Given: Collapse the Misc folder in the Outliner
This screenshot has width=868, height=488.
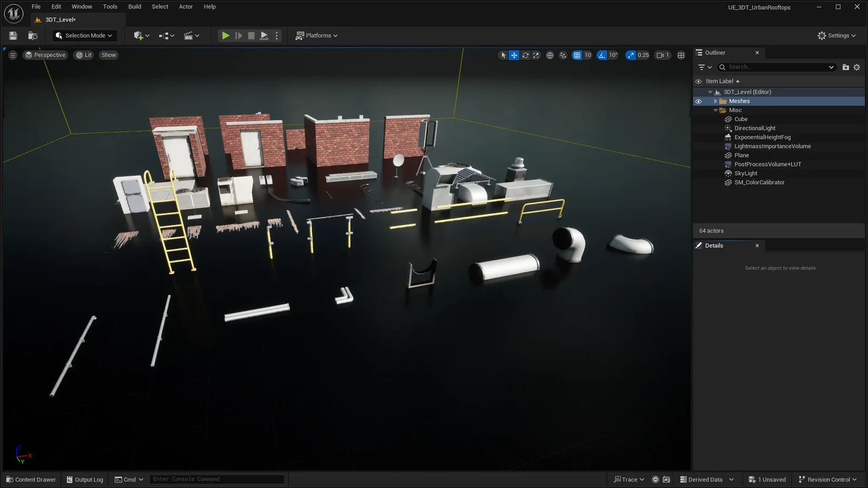Looking at the screenshot, I should pyautogui.click(x=716, y=110).
